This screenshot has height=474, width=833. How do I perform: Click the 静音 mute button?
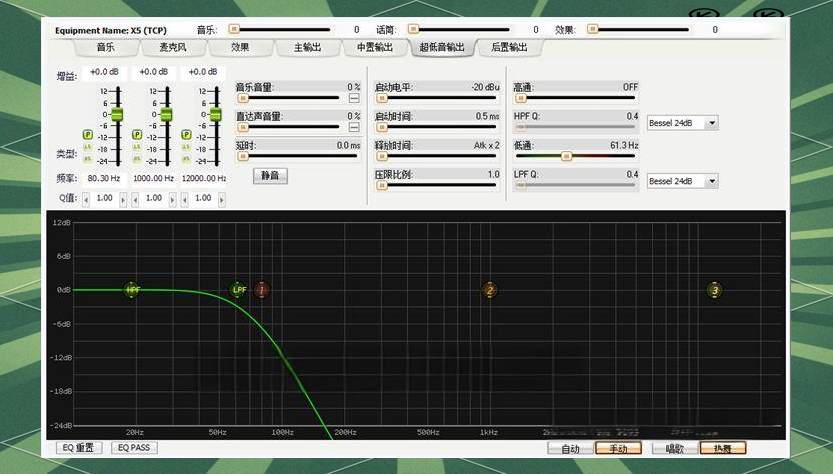[270, 175]
